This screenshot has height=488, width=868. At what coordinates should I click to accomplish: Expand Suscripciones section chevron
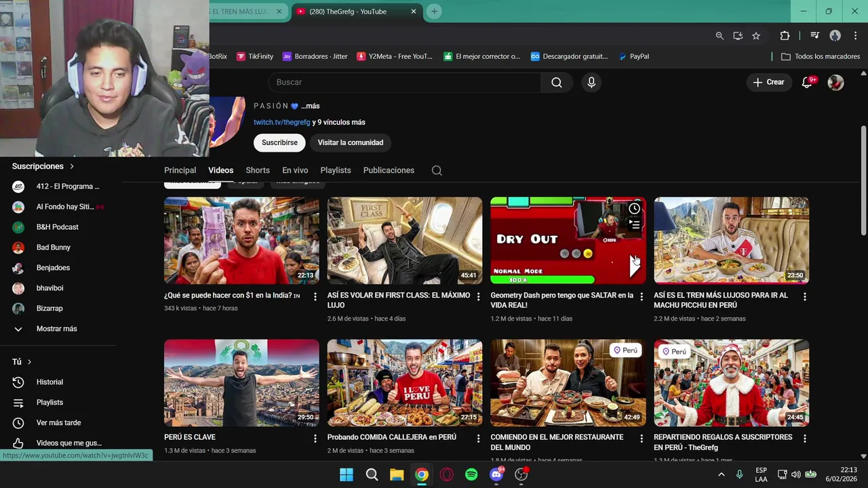[x=72, y=166]
